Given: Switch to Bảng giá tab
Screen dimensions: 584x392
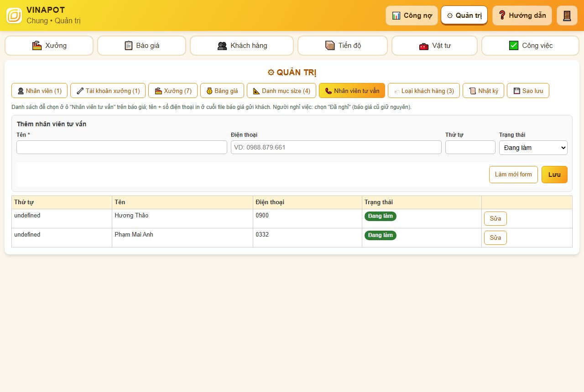Looking at the screenshot, I should (x=222, y=91).
